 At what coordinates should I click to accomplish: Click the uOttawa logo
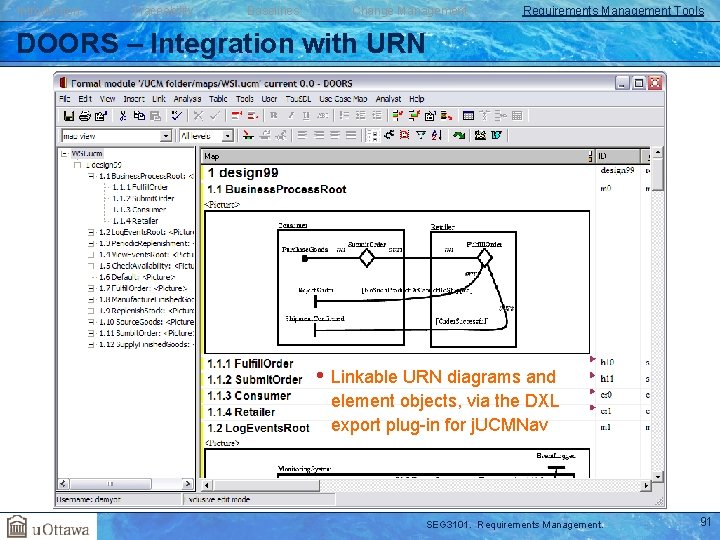(48, 527)
